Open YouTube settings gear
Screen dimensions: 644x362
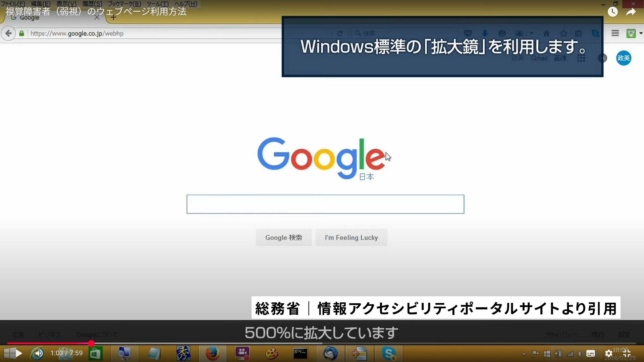tap(608, 353)
